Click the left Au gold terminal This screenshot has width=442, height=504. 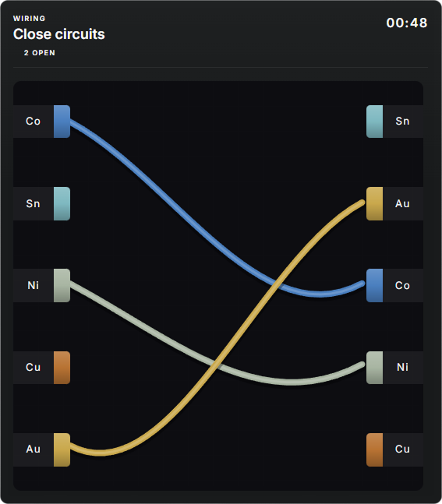[62, 449]
